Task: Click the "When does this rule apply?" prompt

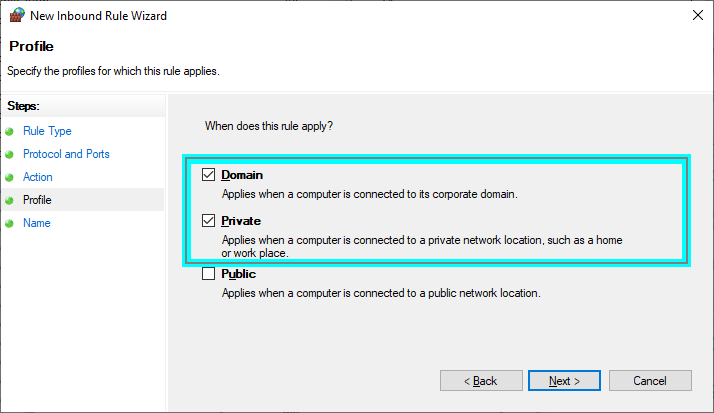Action: tap(269, 127)
